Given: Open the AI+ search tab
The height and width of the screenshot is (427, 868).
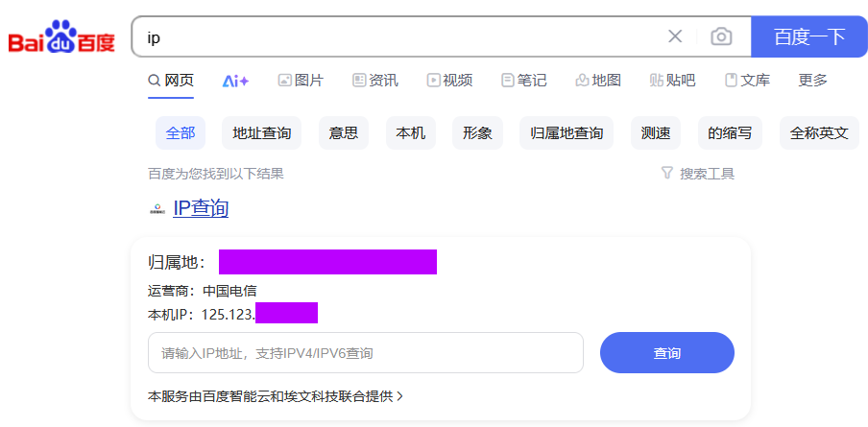Looking at the screenshot, I should click(235, 81).
